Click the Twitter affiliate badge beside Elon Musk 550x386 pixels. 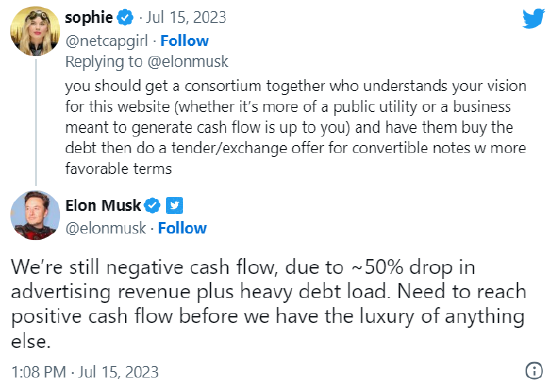point(174,206)
